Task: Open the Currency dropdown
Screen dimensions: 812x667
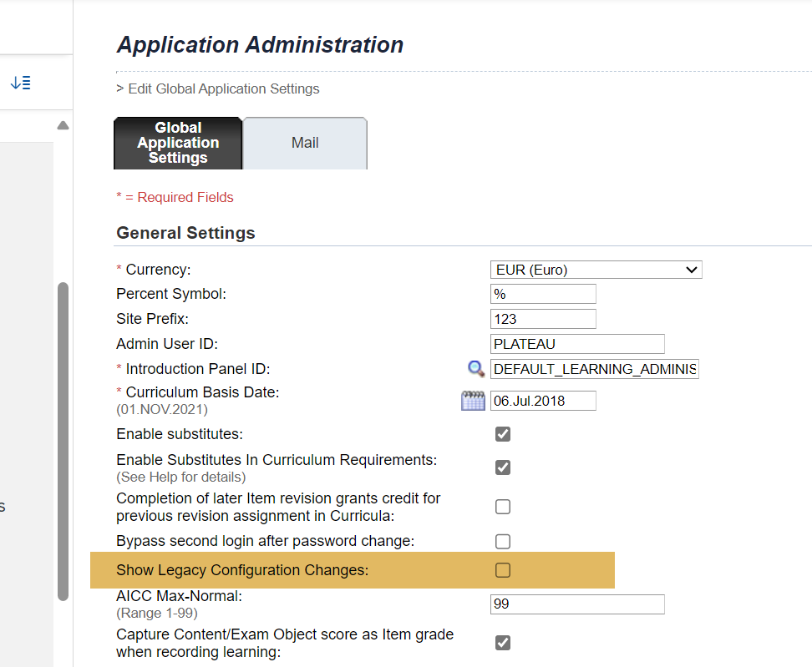Action: pyautogui.click(x=596, y=270)
